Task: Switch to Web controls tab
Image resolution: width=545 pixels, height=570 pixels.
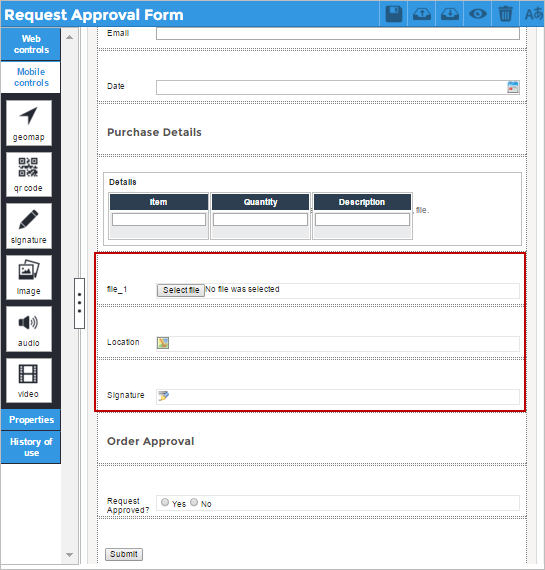Action: [31, 44]
